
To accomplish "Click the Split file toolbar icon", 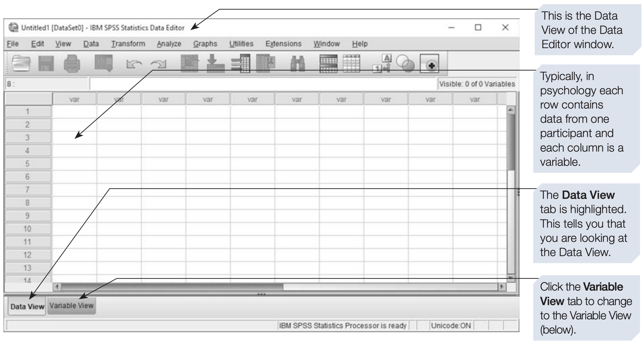I will 329,63.
